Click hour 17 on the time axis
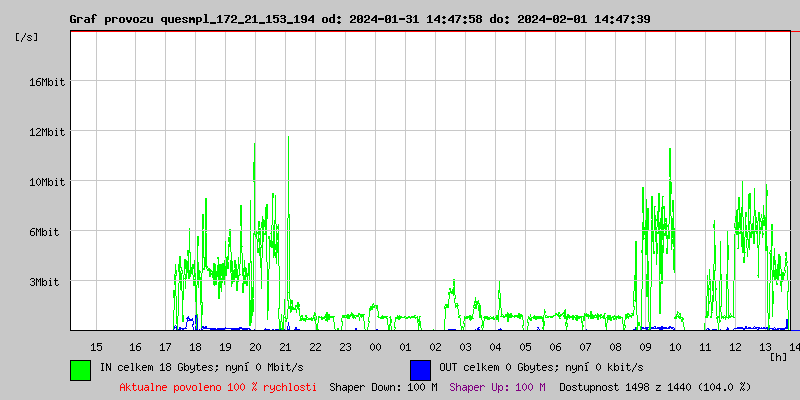The image size is (800, 400). [x=165, y=346]
